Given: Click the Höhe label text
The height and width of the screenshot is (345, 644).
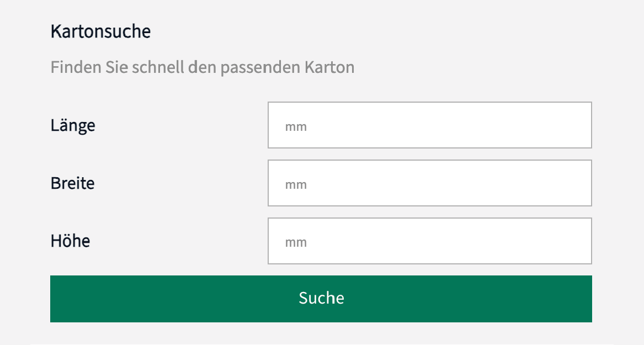Looking at the screenshot, I should tap(70, 241).
